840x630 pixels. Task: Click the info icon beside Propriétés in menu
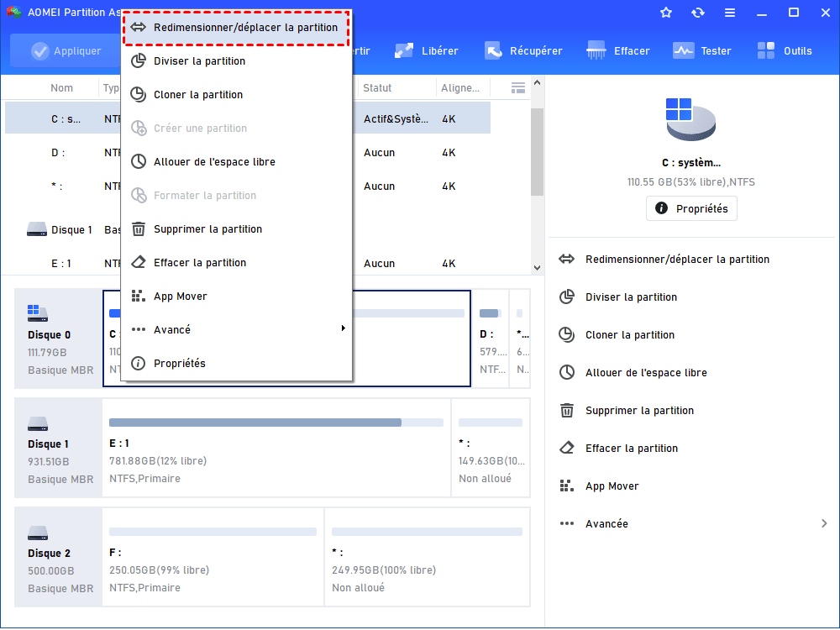coord(139,363)
